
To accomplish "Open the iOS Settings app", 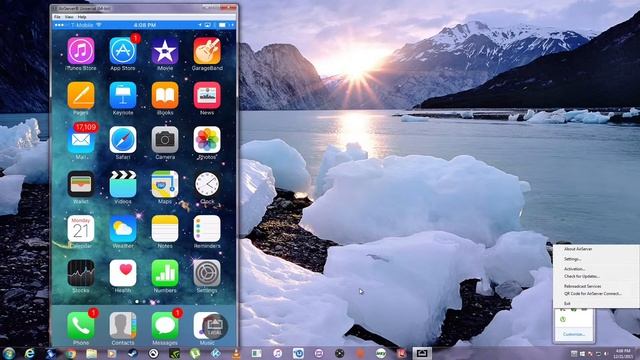I will point(207,273).
